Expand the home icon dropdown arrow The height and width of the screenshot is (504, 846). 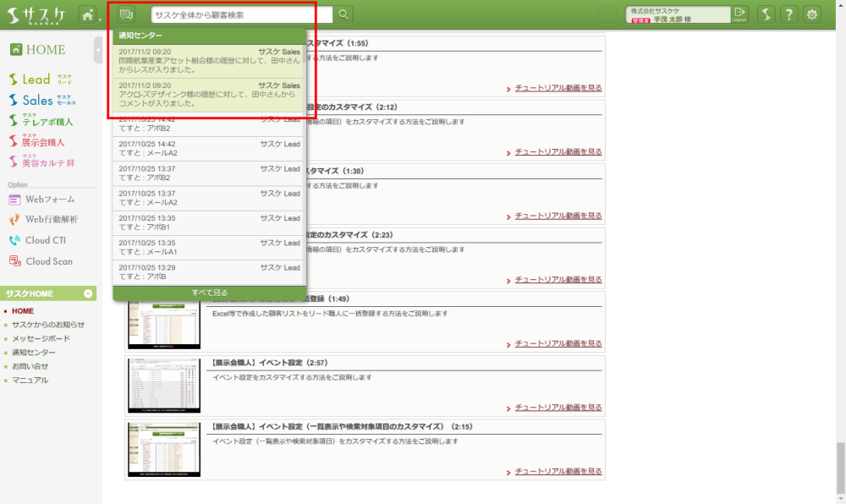(x=99, y=17)
